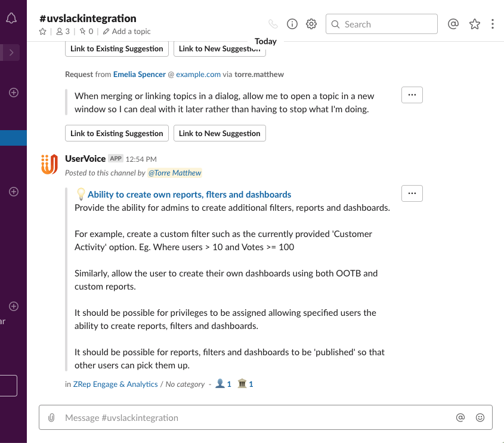Click the 12:54 PM message timestamp
Screen dimensions: 504x443
141,159
